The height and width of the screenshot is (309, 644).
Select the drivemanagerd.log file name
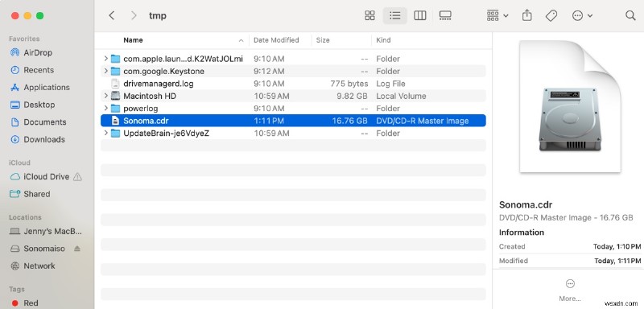tap(158, 84)
